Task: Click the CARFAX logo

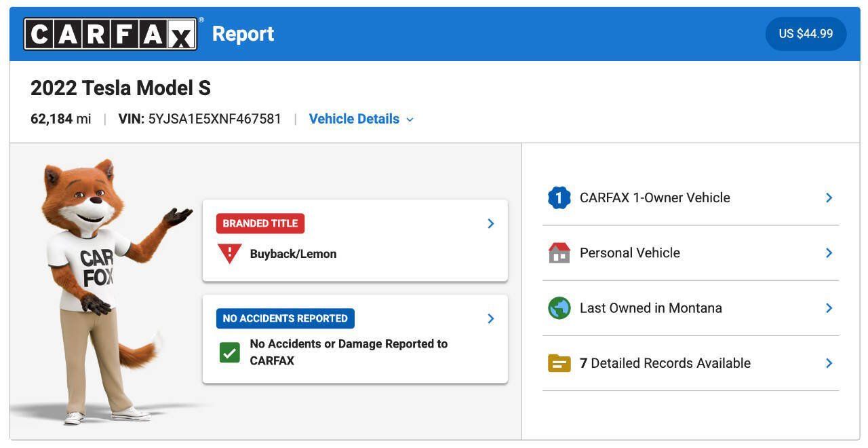Action: (111, 34)
